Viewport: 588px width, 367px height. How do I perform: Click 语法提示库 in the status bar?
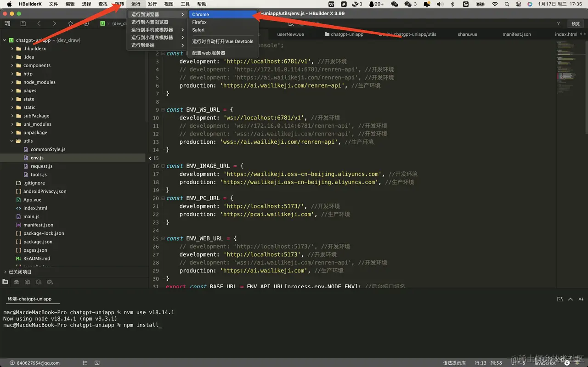[454, 363]
